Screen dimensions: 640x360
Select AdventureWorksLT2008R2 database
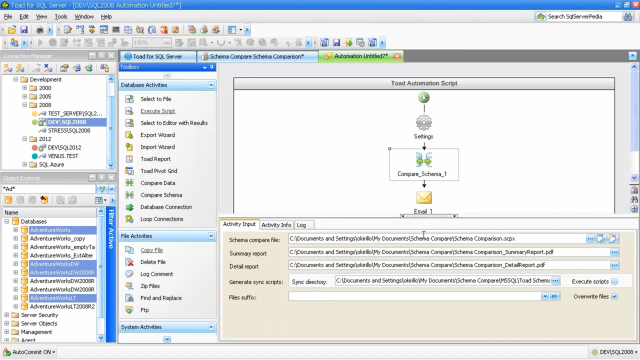click(x=62, y=306)
